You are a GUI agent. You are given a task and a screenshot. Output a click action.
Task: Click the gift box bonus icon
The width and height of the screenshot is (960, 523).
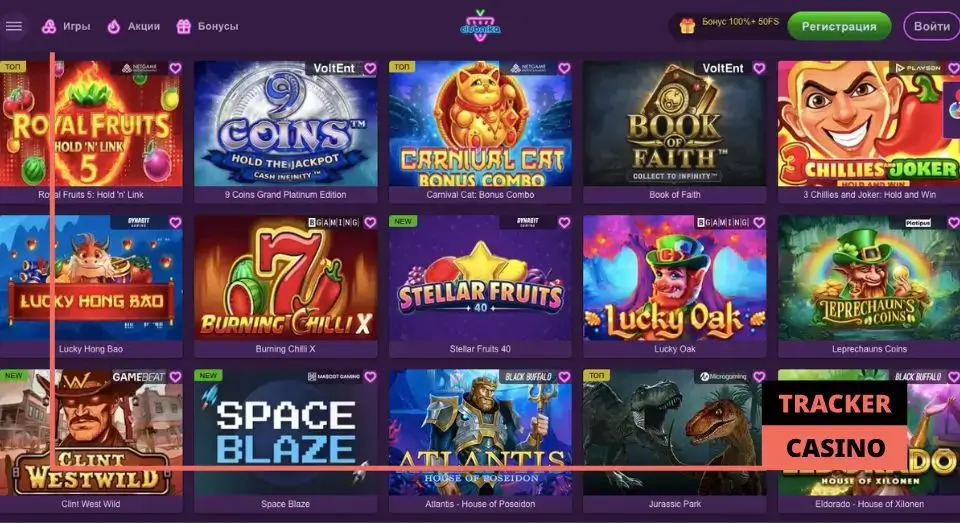point(687,26)
